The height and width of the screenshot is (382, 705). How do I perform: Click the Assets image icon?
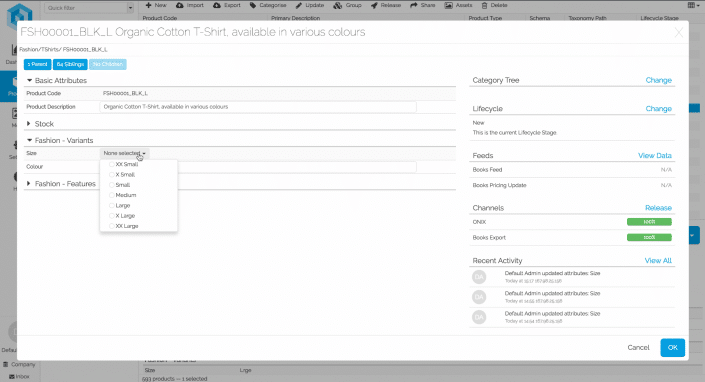pyautogui.click(x=448, y=5)
